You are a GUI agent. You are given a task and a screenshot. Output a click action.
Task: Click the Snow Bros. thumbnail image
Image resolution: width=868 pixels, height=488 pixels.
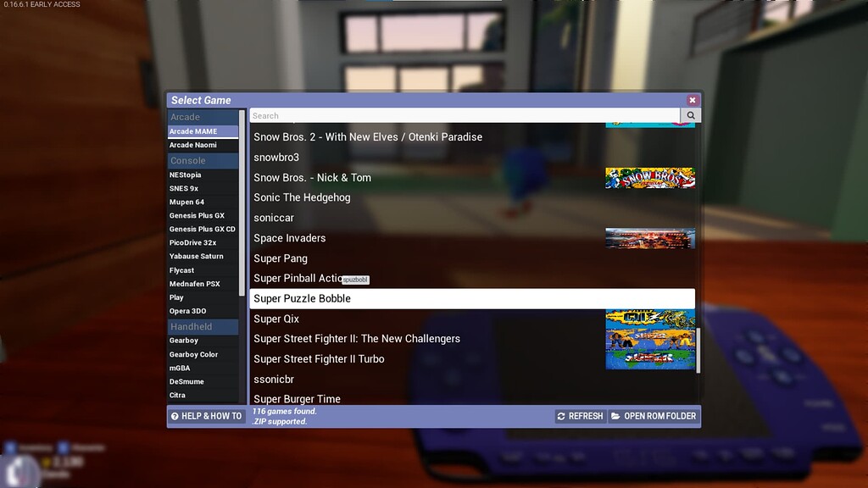coord(650,178)
